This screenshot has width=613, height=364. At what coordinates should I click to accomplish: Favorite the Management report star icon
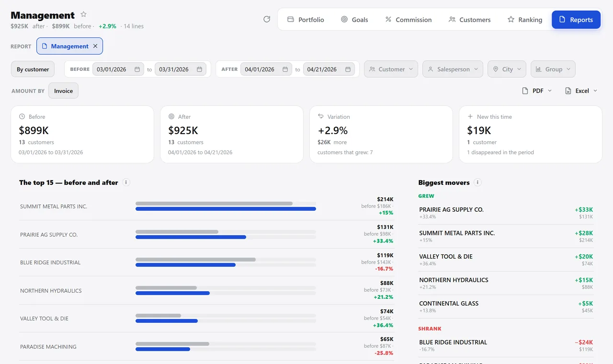(84, 14)
